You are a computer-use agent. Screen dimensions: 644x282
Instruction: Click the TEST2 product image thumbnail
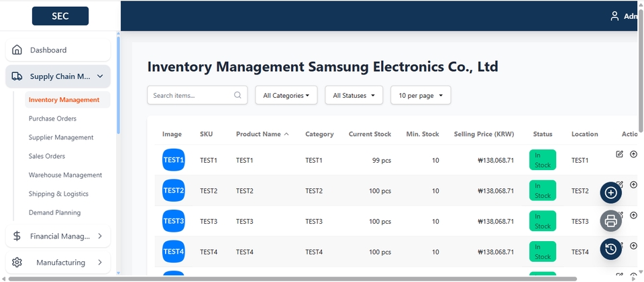(x=173, y=190)
